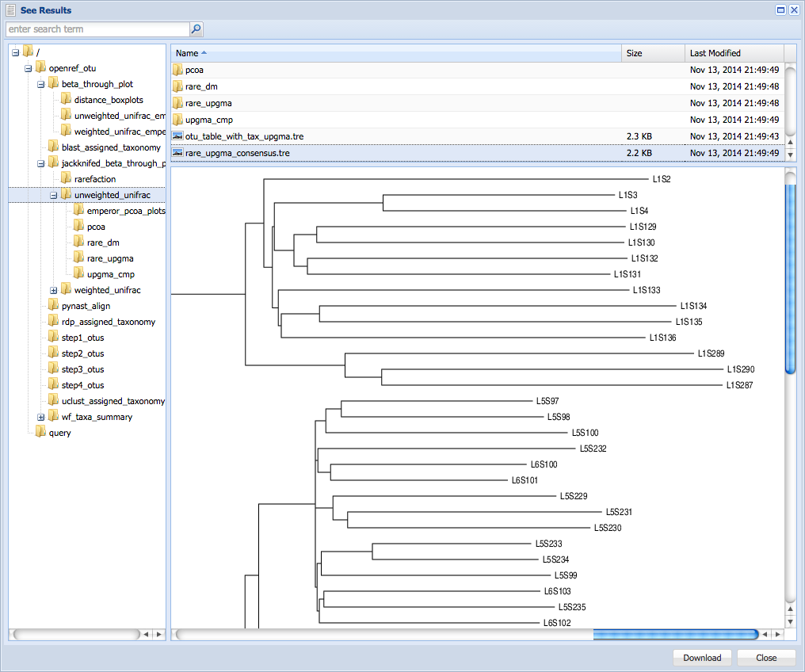Click file list scroll down arrow
Screen dimensions: 805x672
coord(791,155)
